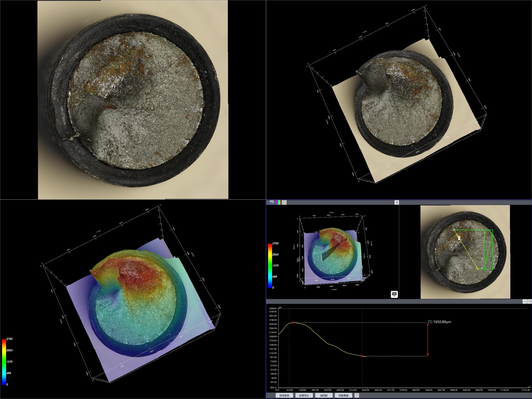Click the upper red marker on profile curve
This screenshot has width=532, height=399.
pos(293,322)
